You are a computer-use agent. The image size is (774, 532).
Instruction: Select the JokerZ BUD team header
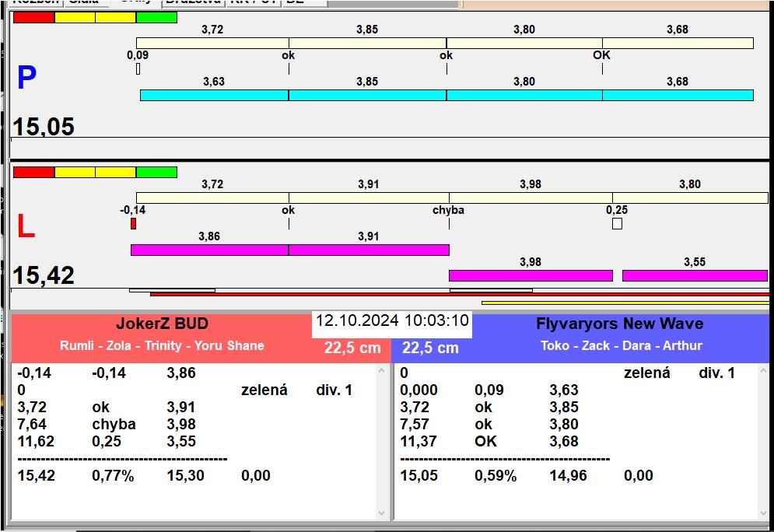pos(163,324)
